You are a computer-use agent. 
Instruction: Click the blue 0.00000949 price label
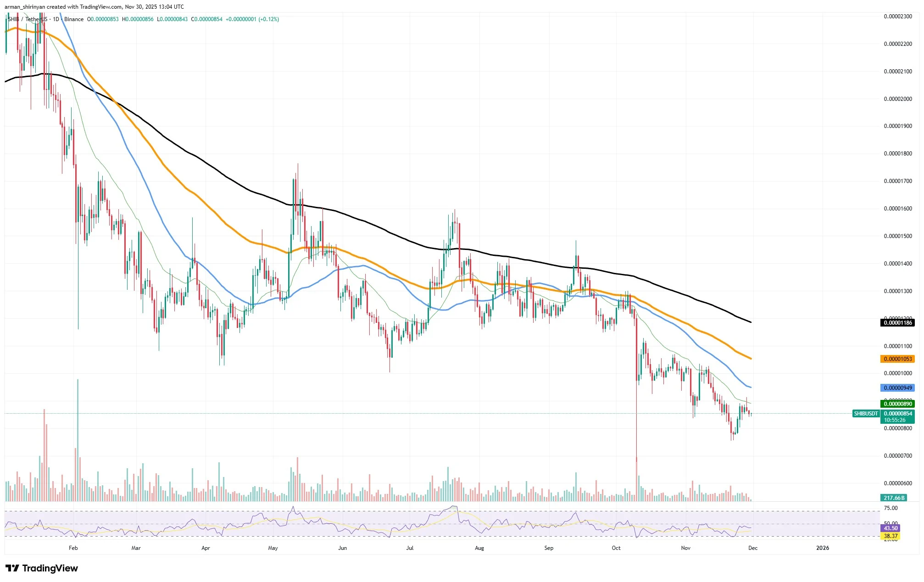point(897,388)
